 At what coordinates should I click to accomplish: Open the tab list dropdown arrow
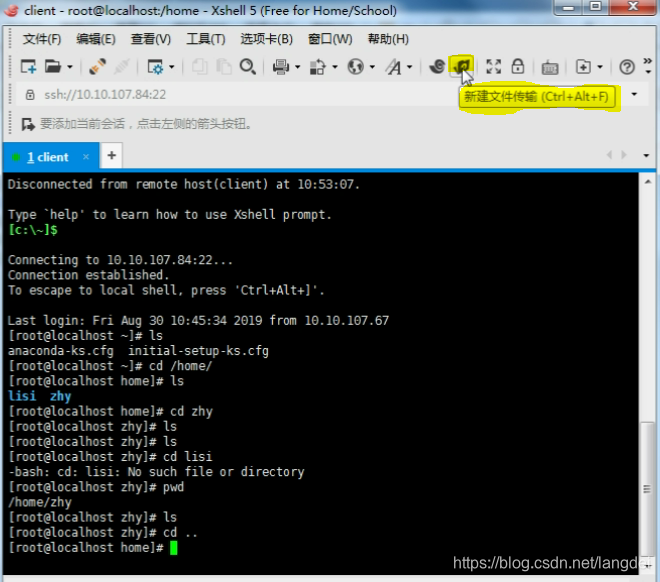pyautogui.click(x=646, y=155)
